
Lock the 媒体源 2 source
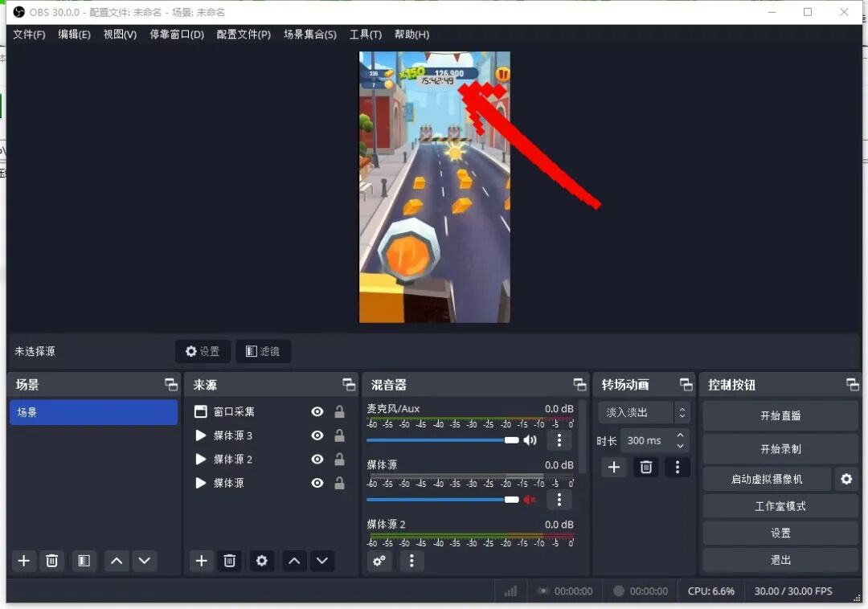(x=339, y=460)
